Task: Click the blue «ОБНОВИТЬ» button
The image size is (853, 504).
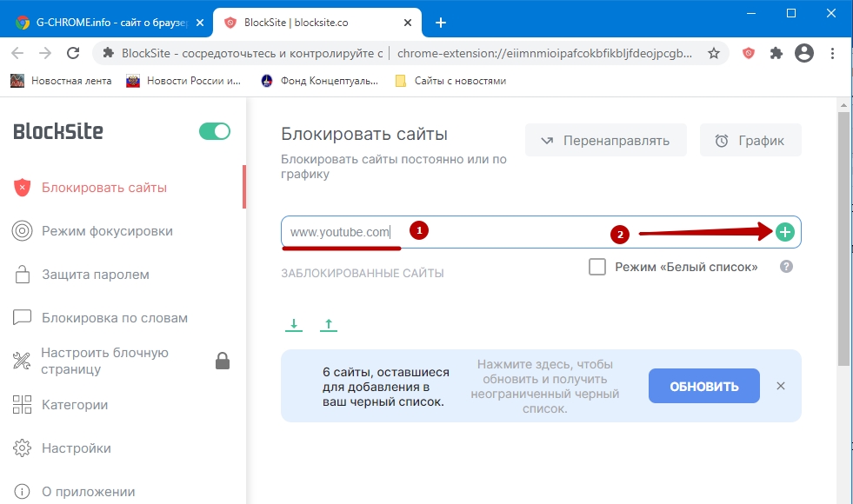Action: (703, 386)
